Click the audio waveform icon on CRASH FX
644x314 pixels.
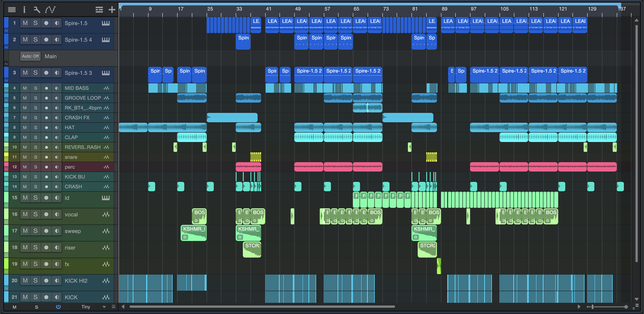click(x=106, y=118)
